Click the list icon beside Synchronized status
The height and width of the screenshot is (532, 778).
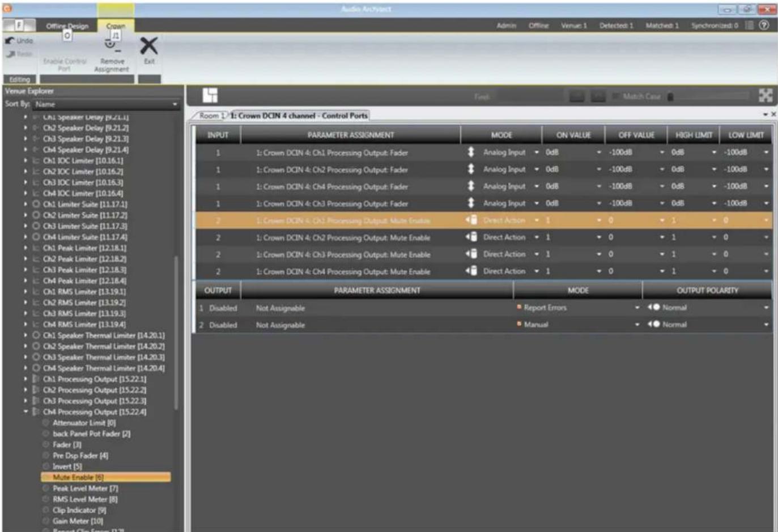pyautogui.click(x=749, y=25)
